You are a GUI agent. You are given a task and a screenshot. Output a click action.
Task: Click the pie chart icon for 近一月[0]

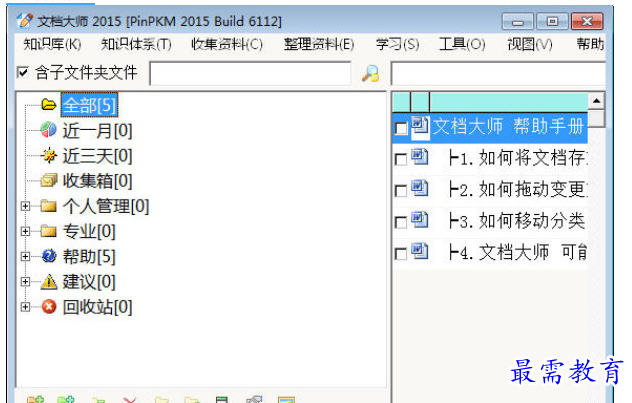[x=49, y=130]
